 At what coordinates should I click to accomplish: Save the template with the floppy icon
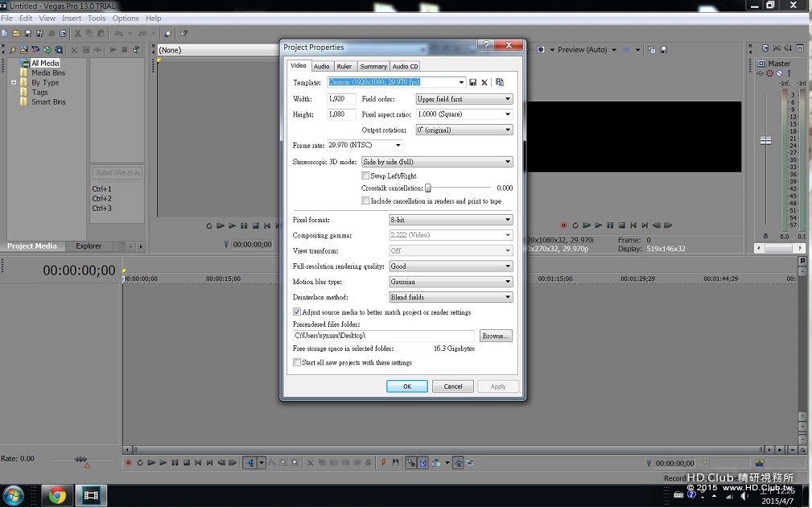(473, 82)
